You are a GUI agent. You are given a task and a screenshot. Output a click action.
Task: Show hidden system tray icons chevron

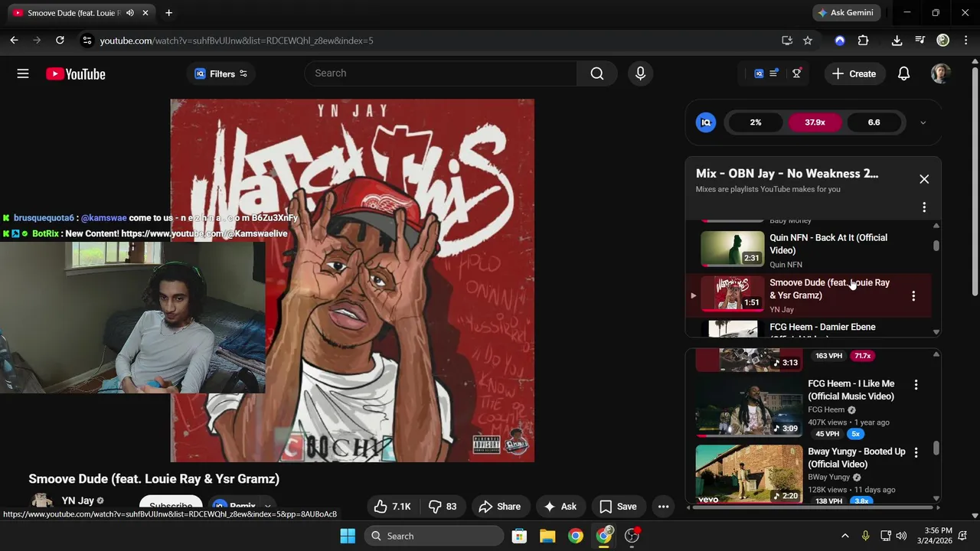[x=844, y=536]
